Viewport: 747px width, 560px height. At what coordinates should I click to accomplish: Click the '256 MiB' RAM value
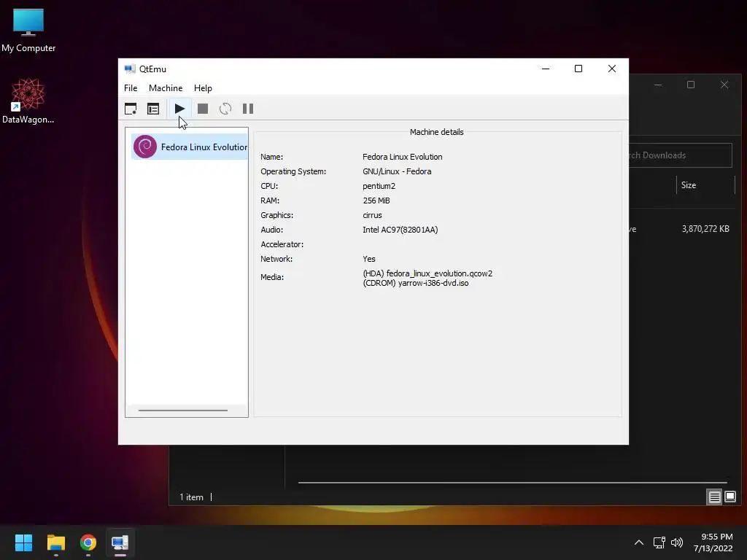coord(376,201)
